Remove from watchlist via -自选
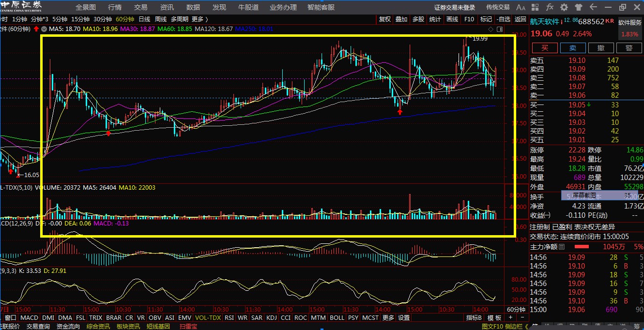The height and width of the screenshot is (330, 644). tap(503, 19)
